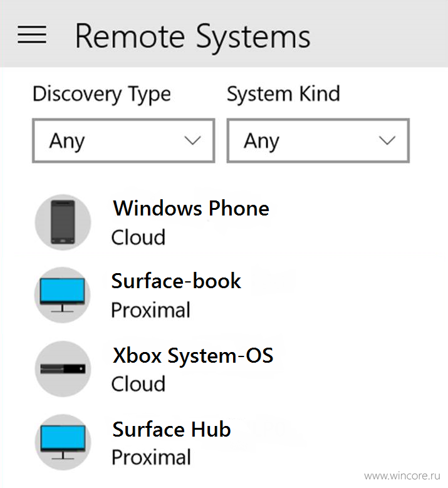
Task: Click Cloud label under Windows Phone
Action: tap(138, 237)
